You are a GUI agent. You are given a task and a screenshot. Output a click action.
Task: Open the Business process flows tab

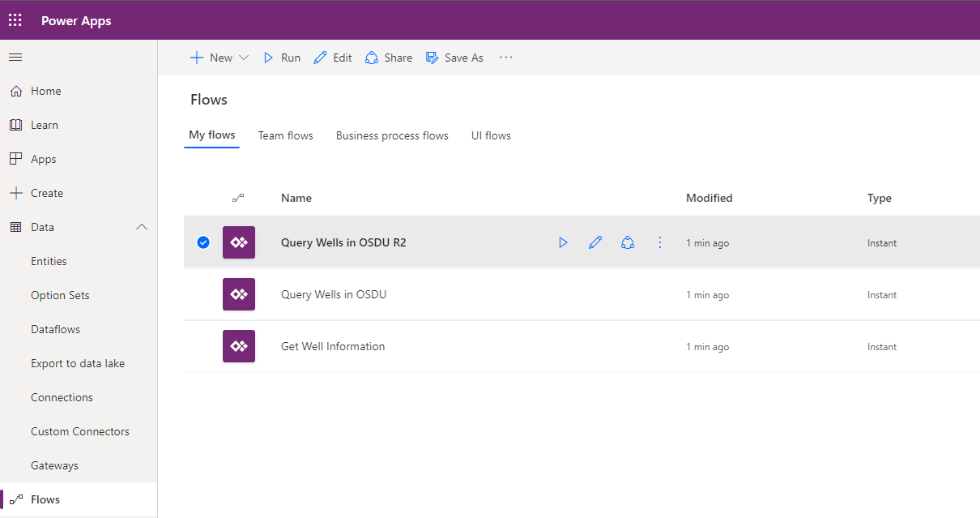tap(392, 135)
